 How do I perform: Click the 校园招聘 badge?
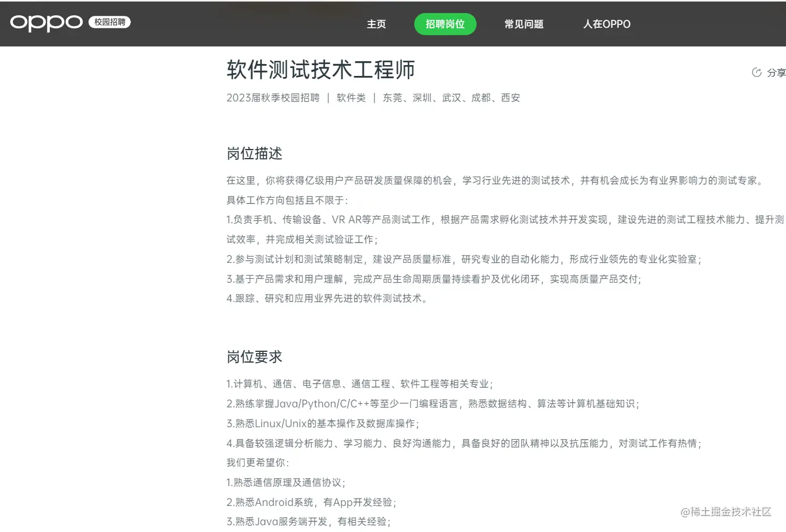110,22
